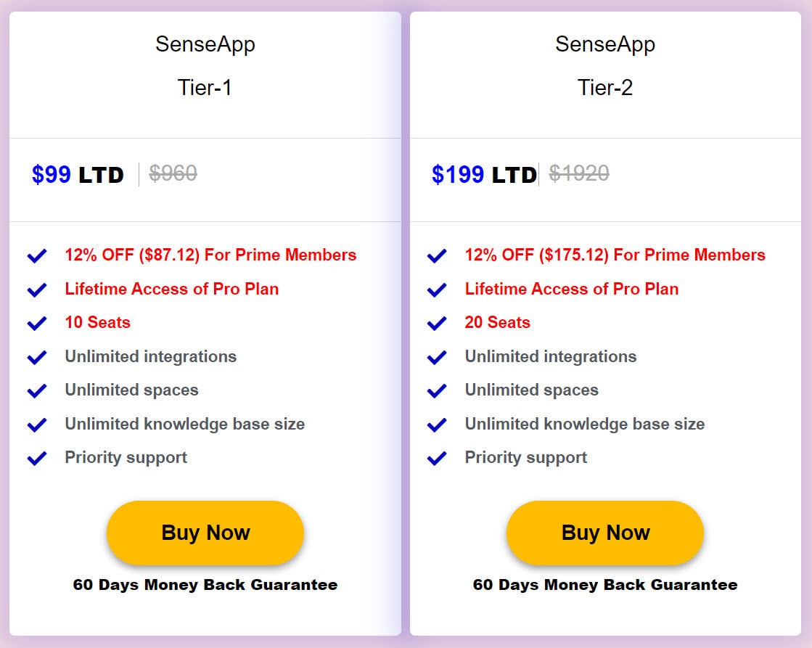This screenshot has width=812, height=648.
Task: Click Buy Now for SenseApp Tier-1
Action: point(205,533)
